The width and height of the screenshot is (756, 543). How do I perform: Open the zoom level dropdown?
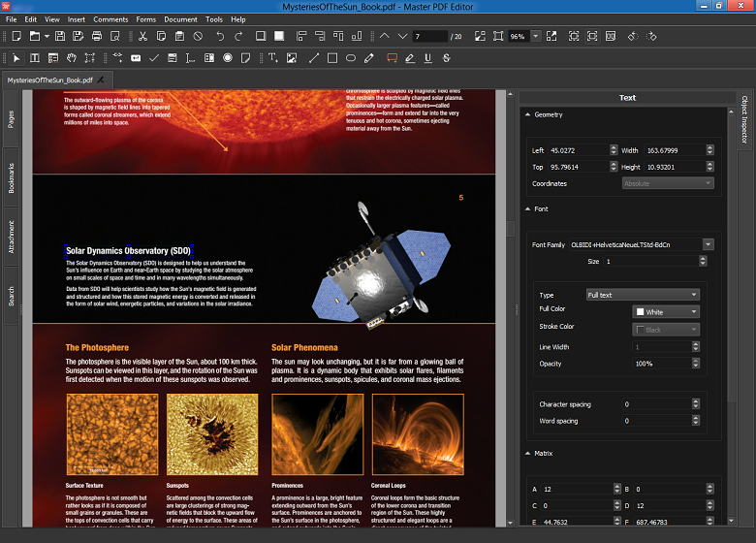click(x=534, y=36)
